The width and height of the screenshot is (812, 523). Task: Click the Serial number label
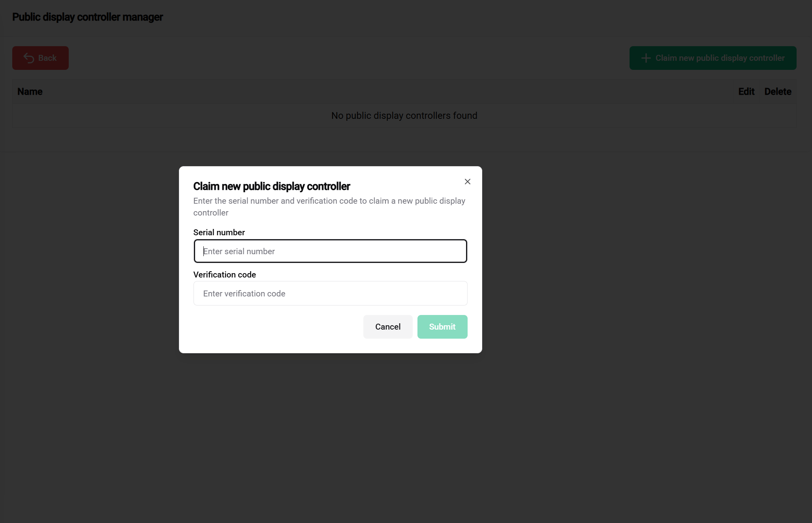click(x=219, y=232)
